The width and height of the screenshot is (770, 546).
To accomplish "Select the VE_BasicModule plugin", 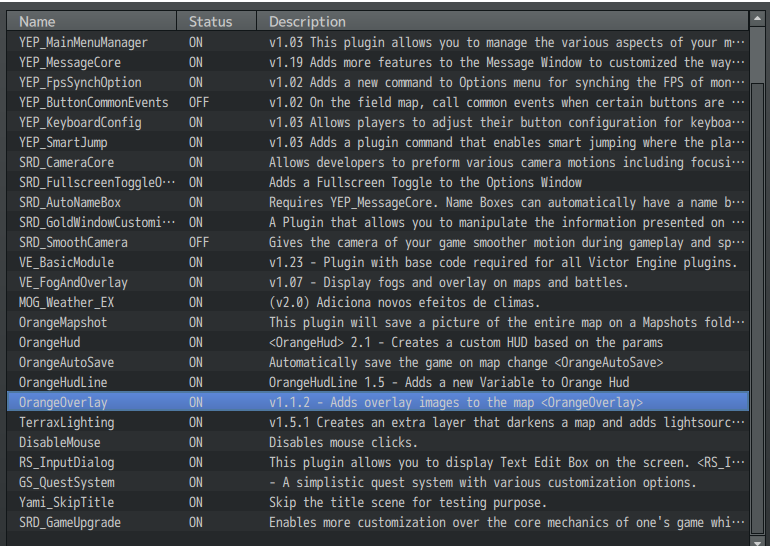I will pyautogui.click(x=378, y=262).
